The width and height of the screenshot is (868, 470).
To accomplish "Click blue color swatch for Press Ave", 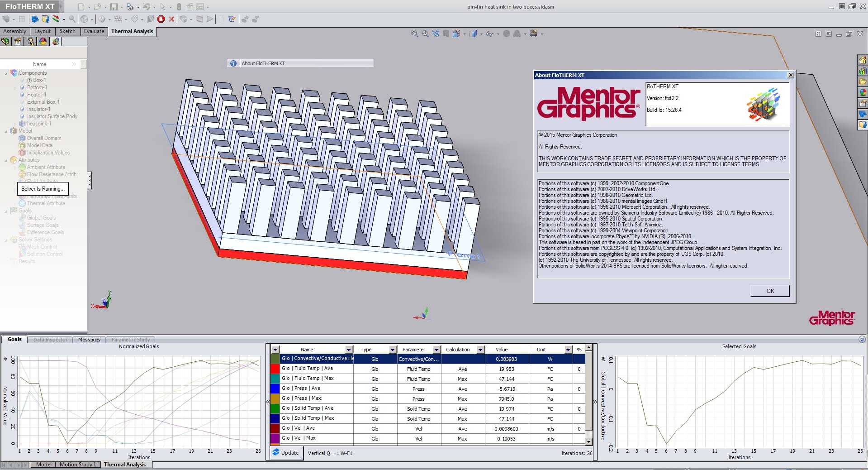I will [275, 388].
